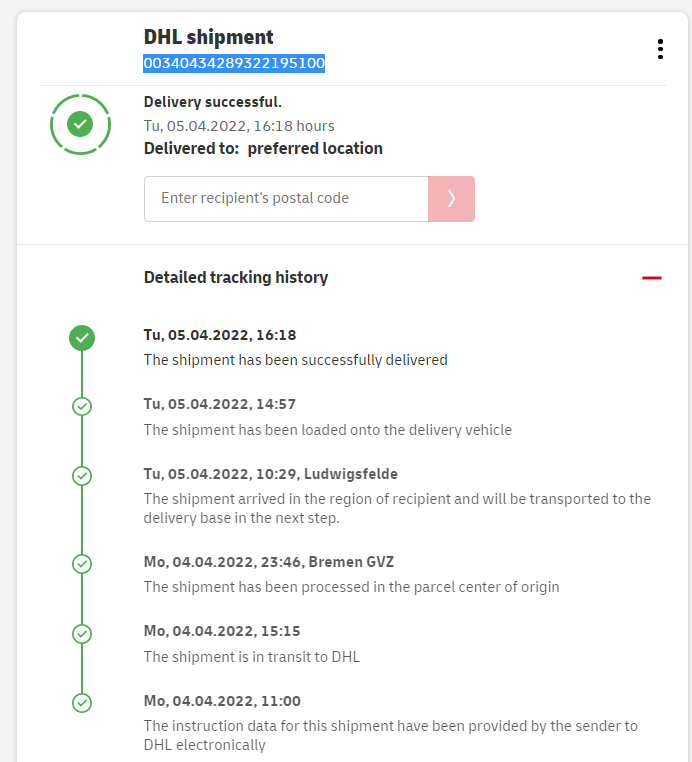Click 'loaded onto the delivery vehicle' entry
Image resolution: width=692 pixels, height=762 pixels.
click(327, 430)
